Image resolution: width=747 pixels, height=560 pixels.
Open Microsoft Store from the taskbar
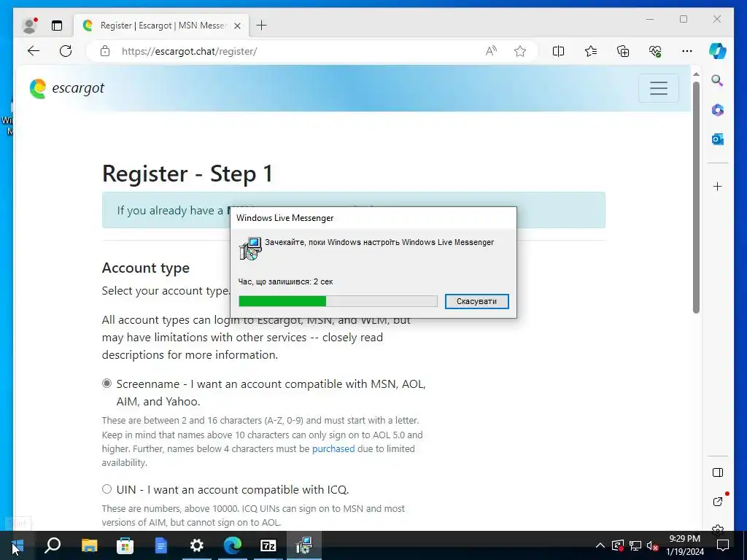125,545
